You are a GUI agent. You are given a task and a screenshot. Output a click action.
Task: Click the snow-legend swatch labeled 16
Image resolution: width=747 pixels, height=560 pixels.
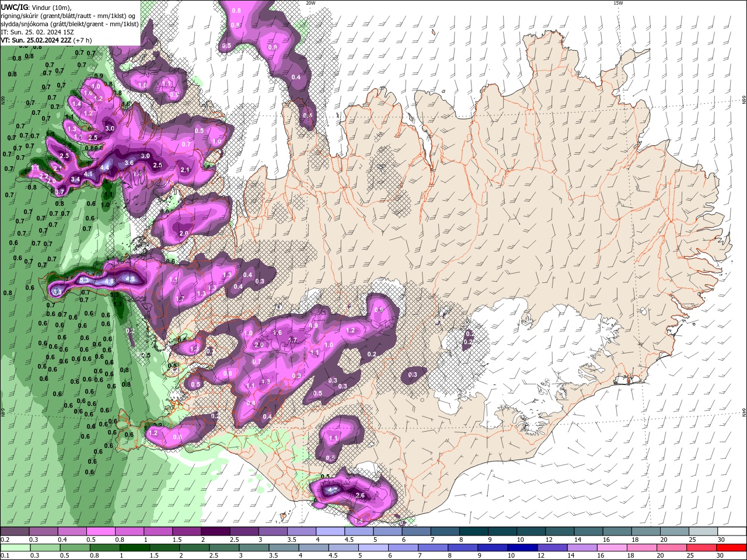click(x=617, y=531)
